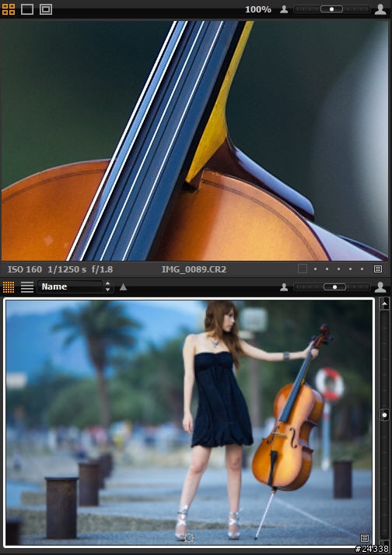
Task: Open the Name sort-by dropdown
Action: pos(70,286)
